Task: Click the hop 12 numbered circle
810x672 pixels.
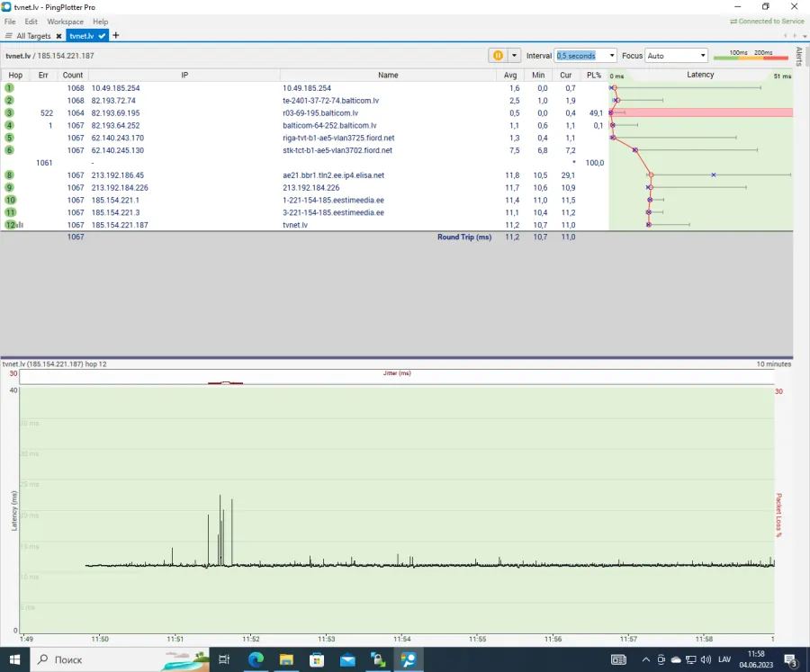Action: pos(10,225)
